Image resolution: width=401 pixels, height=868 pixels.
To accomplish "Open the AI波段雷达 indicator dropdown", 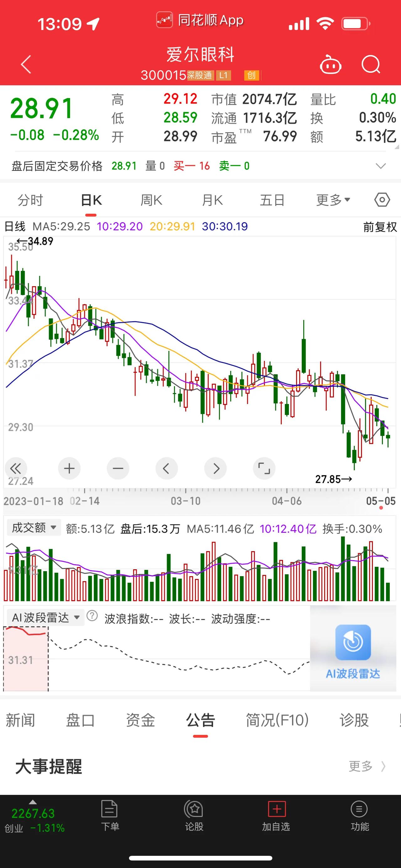I will (46, 618).
